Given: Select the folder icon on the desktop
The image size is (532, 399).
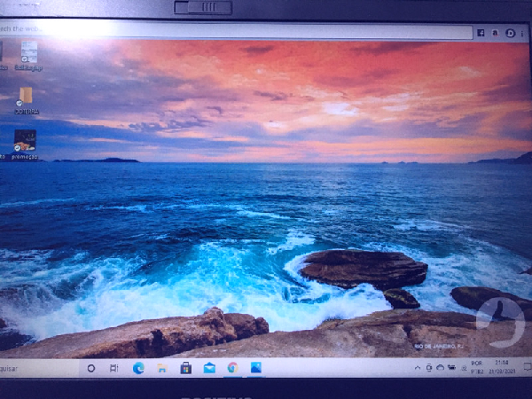Looking at the screenshot, I should 26,96.
